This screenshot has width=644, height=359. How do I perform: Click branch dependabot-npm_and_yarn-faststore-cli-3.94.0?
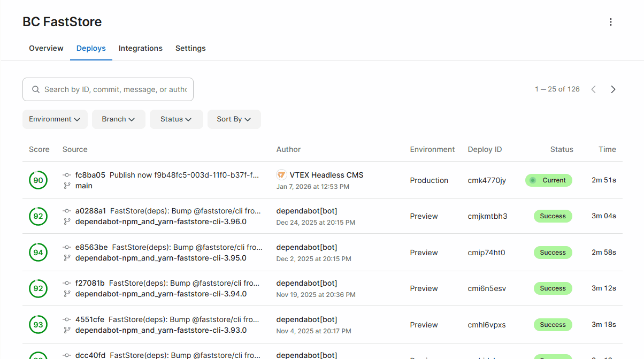[161, 294]
